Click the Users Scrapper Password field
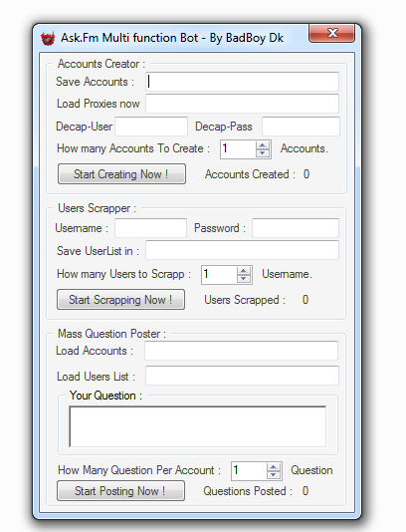Viewport: 406px width, 532px height. [296, 228]
